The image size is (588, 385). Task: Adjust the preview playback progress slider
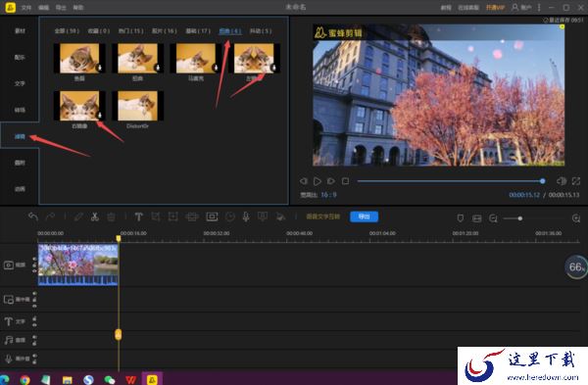point(450,181)
